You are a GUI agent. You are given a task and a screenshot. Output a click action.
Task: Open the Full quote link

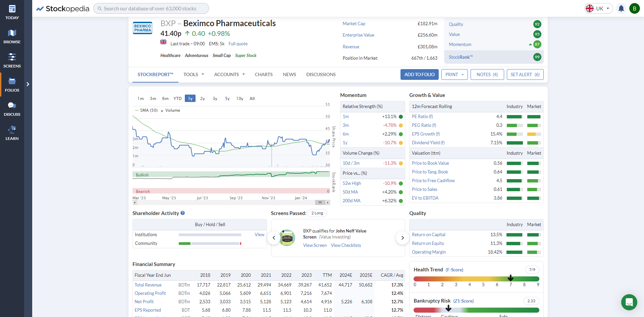click(238, 44)
